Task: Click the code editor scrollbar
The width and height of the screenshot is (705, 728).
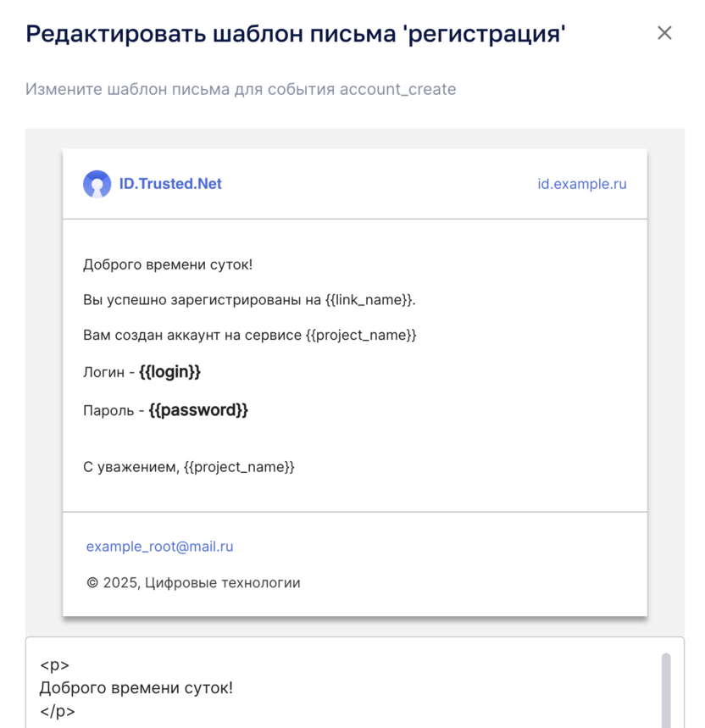Action: pos(666,688)
